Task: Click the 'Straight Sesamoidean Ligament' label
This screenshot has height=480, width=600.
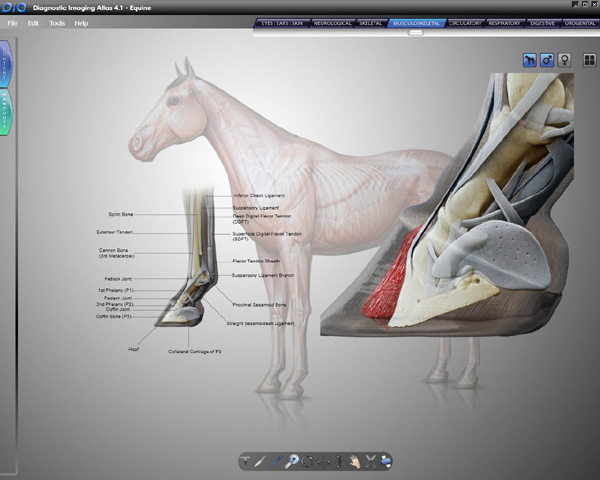Action: click(x=261, y=323)
